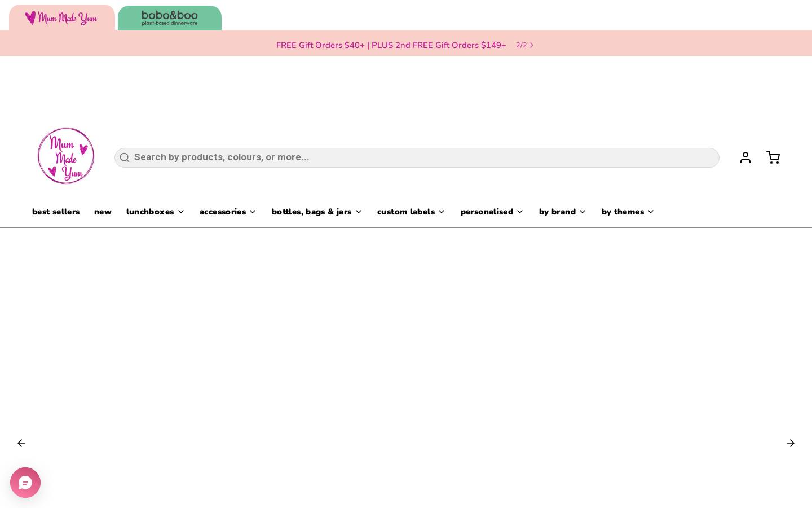Focus the product search field

click(x=417, y=157)
